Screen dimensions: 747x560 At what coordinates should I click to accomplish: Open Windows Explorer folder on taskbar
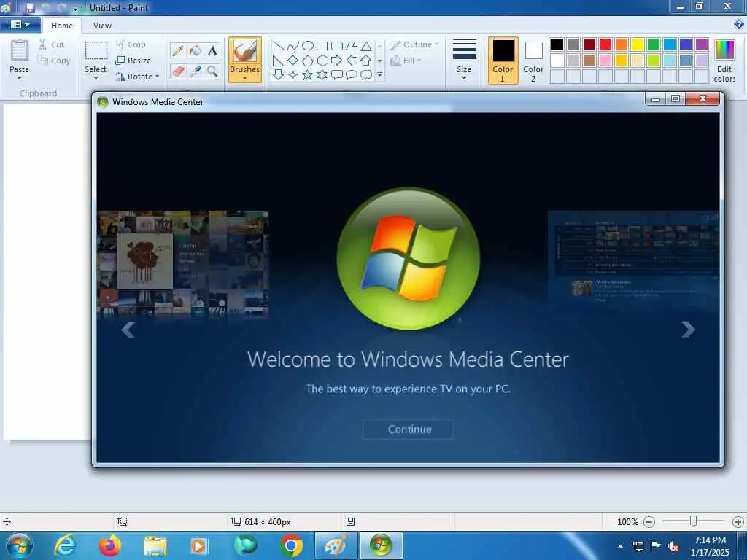(155, 545)
